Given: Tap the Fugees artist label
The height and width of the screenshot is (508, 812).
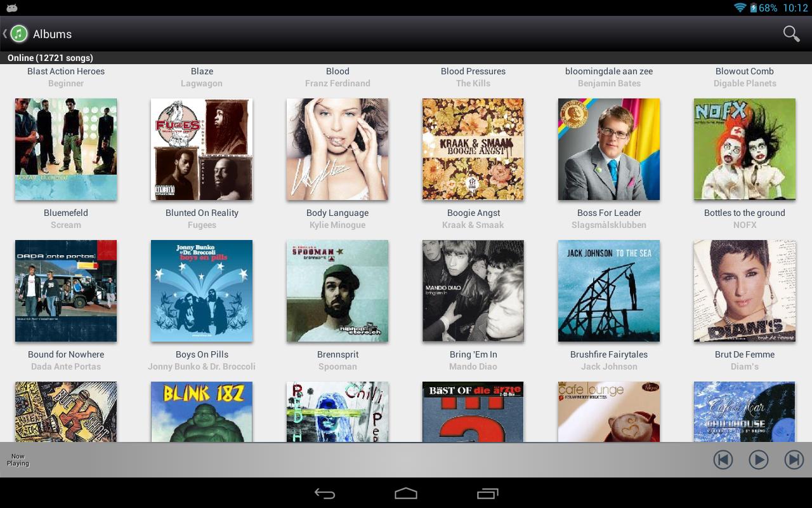Looking at the screenshot, I should pyautogui.click(x=202, y=225).
